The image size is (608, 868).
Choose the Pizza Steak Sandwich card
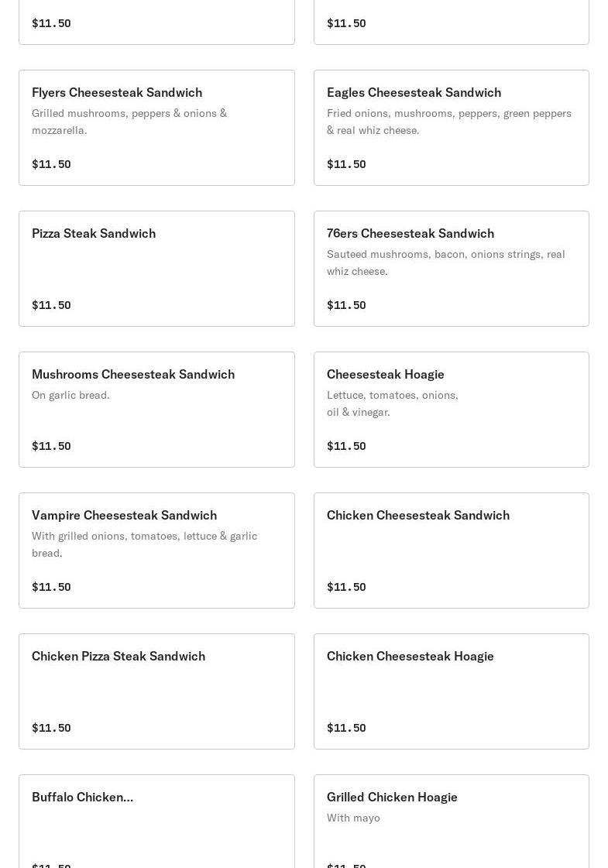click(x=156, y=268)
